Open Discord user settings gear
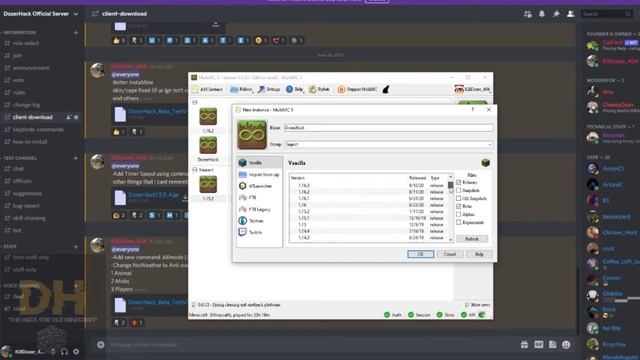This screenshot has width=640, height=360. click(76, 351)
